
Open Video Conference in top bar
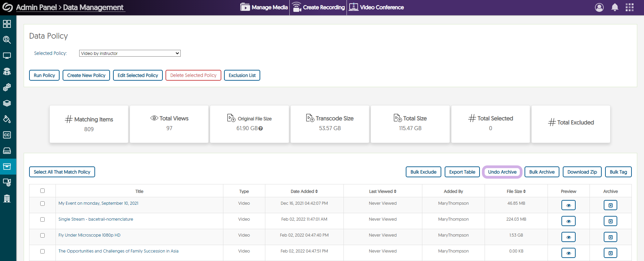click(376, 7)
